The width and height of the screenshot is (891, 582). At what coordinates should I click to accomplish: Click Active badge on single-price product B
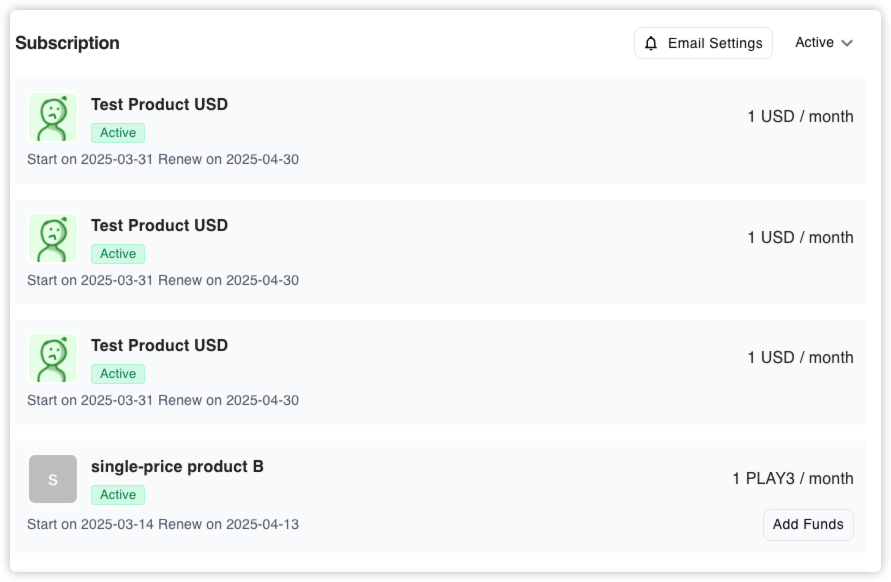pyautogui.click(x=118, y=495)
